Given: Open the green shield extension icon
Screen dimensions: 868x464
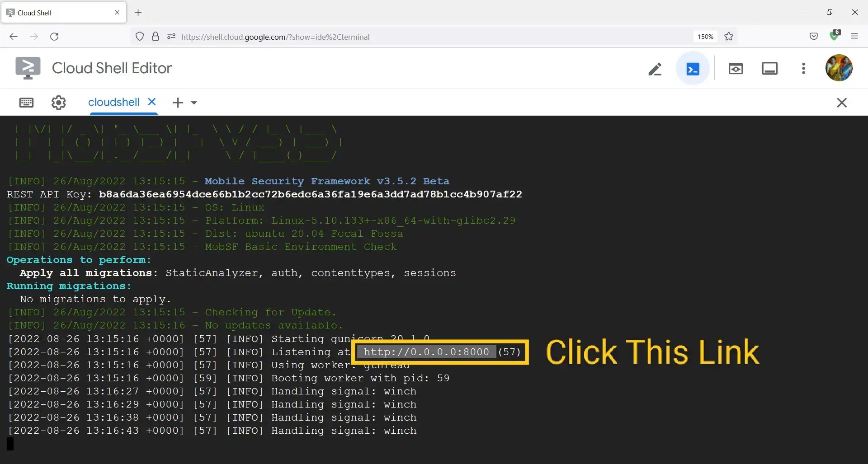Looking at the screenshot, I should (x=835, y=35).
